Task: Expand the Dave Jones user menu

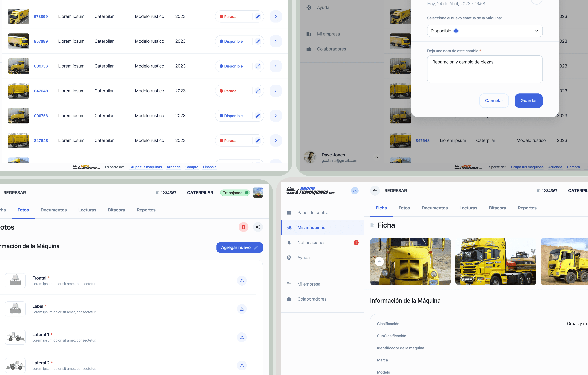Action: [377, 157]
